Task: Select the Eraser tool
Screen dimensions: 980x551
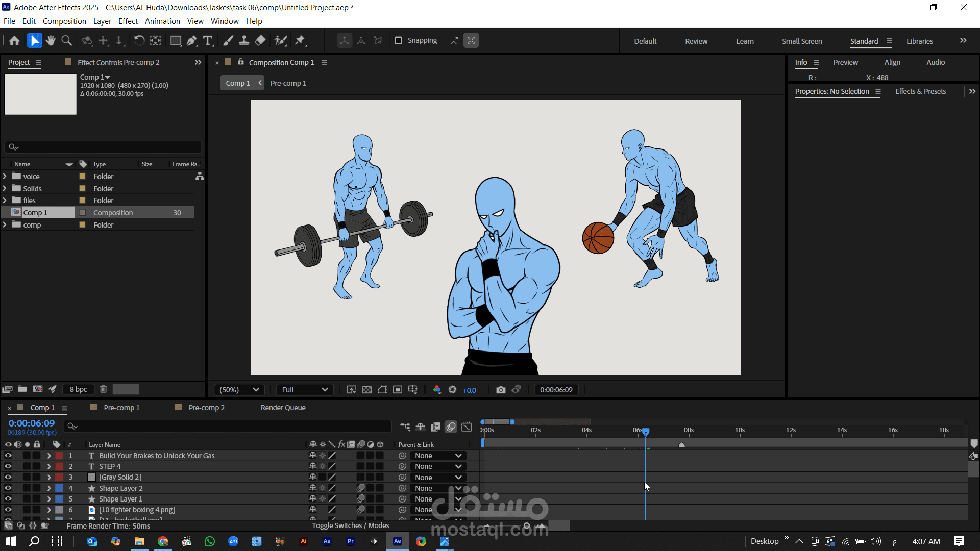Action: coord(260,41)
